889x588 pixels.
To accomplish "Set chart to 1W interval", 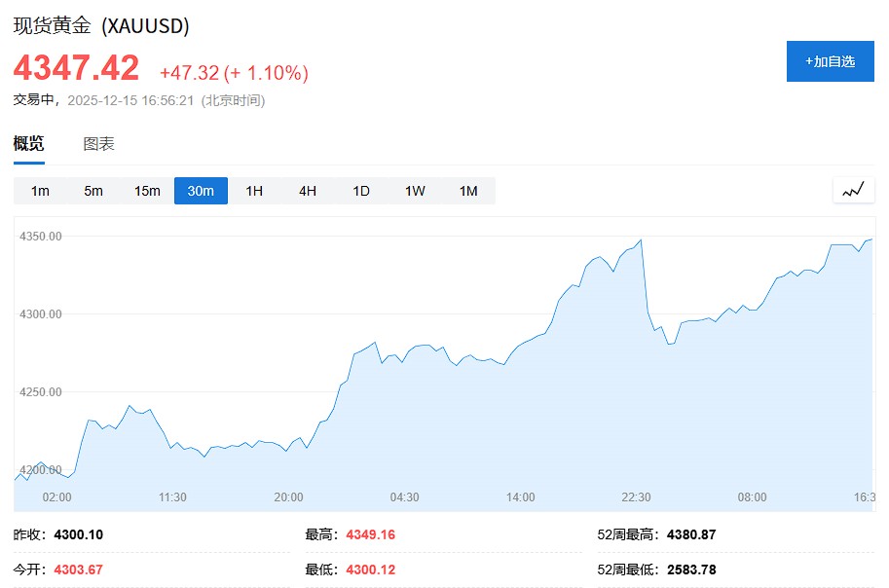I will (x=415, y=191).
